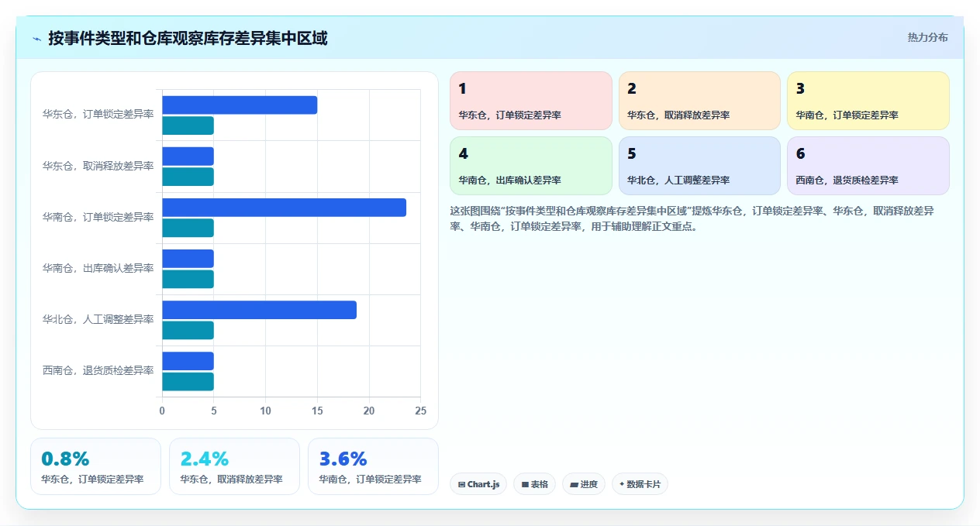Open rank card 2 华东仓，取消释放差异率
The height and width of the screenshot is (526, 980).
[699, 101]
